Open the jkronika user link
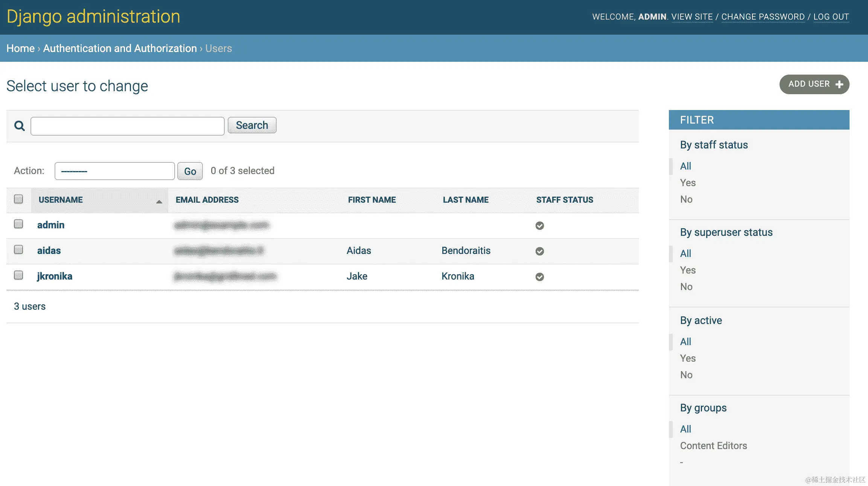The image size is (868, 486). click(55, 276)
